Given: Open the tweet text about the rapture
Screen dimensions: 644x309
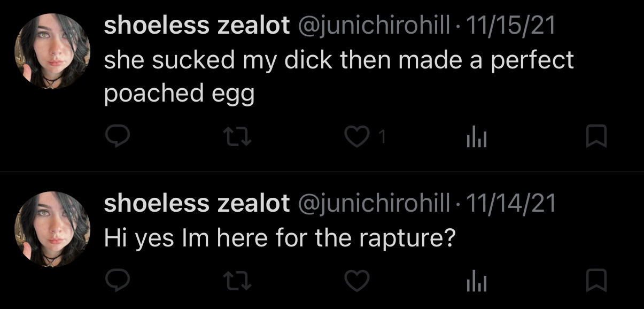Looking at the screenshot, I should pos(279,238).
